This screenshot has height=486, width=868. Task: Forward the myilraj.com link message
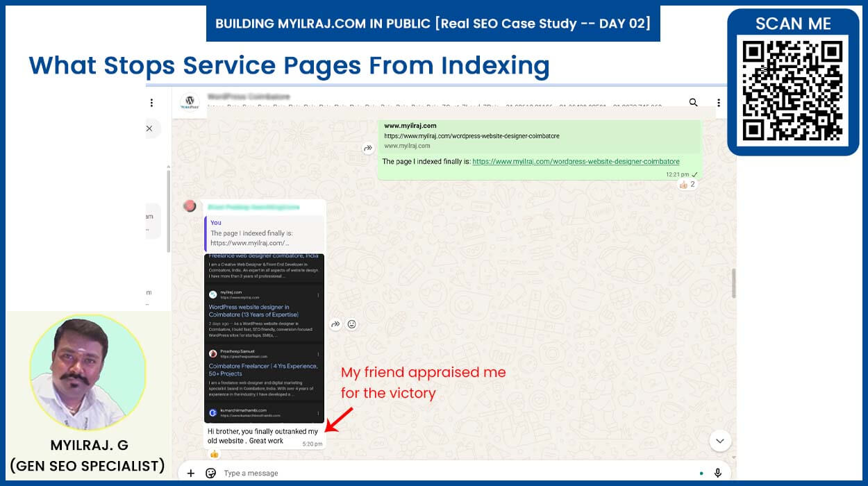pos(368,148)
